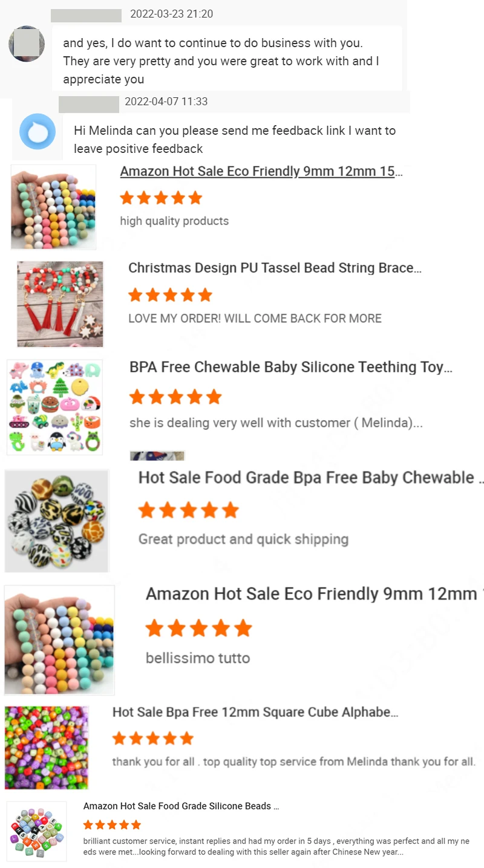Open the Hot Sale Food Grade Bpa Free title
Image resolution: width=484 pixels, height=868 pixels.
coord(311,478)
